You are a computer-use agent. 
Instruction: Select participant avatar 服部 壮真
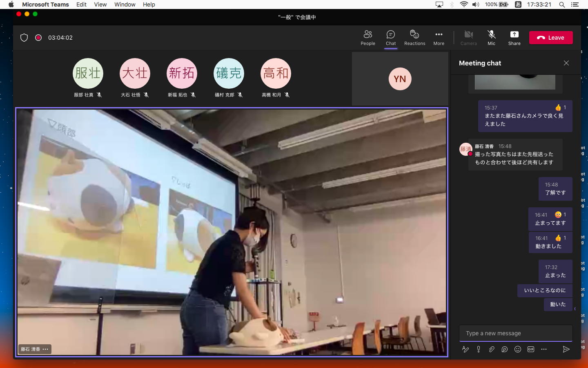(88, 74)
